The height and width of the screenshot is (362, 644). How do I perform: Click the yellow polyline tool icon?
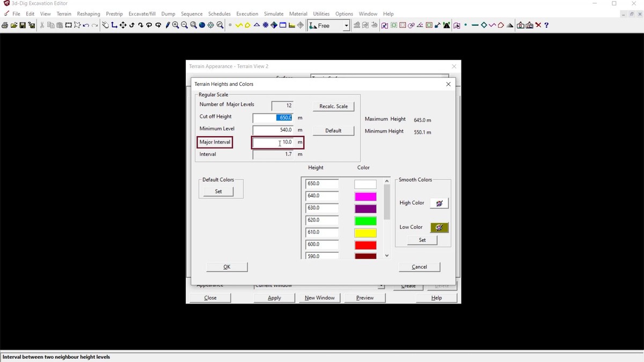click(x=239, y=25)
